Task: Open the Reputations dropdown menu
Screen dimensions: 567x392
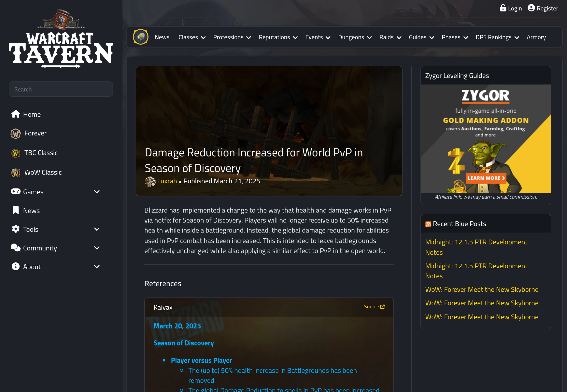Action: [x=278, y=37]
